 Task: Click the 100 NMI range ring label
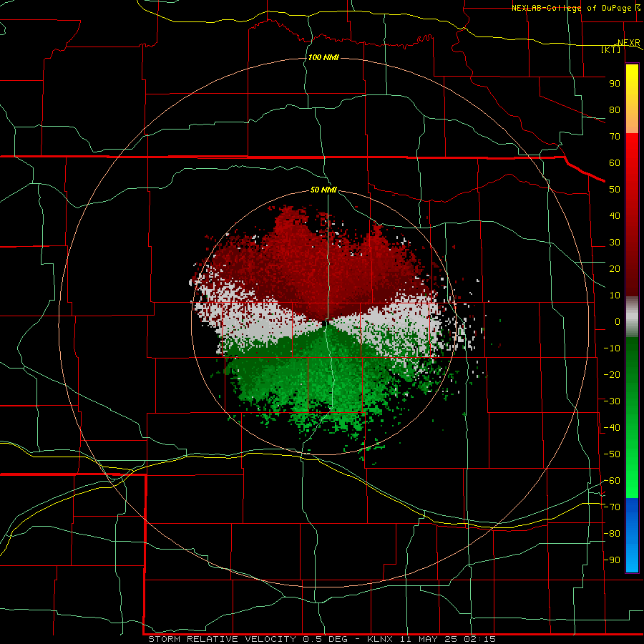coord(323,57)
